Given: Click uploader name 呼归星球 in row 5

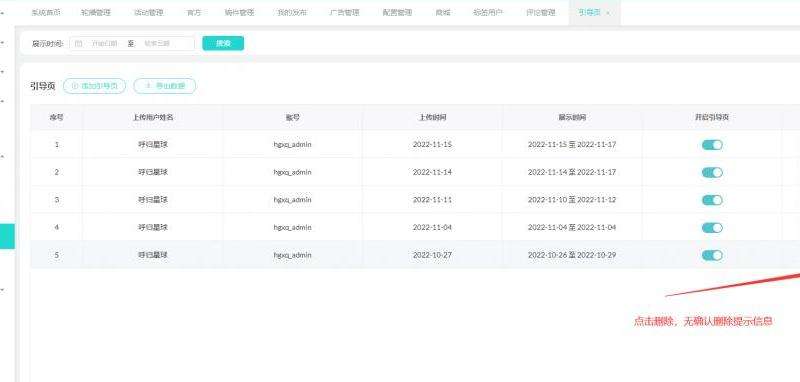Looking at the screenshot, I should click(x=153, y=255).
